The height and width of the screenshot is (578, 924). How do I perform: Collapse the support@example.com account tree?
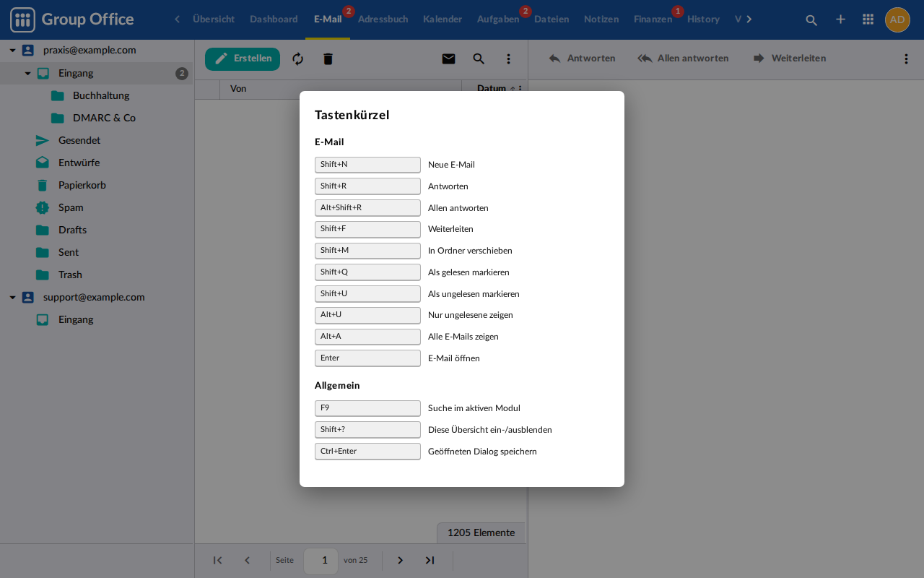pos(12,297)
